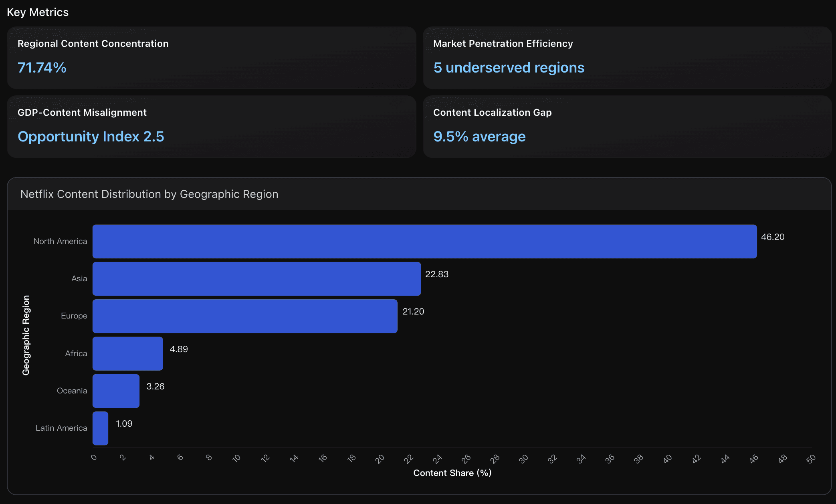Click the 5 underserved regions value
This screenshot has height=504, width=836.
point(508,68)
